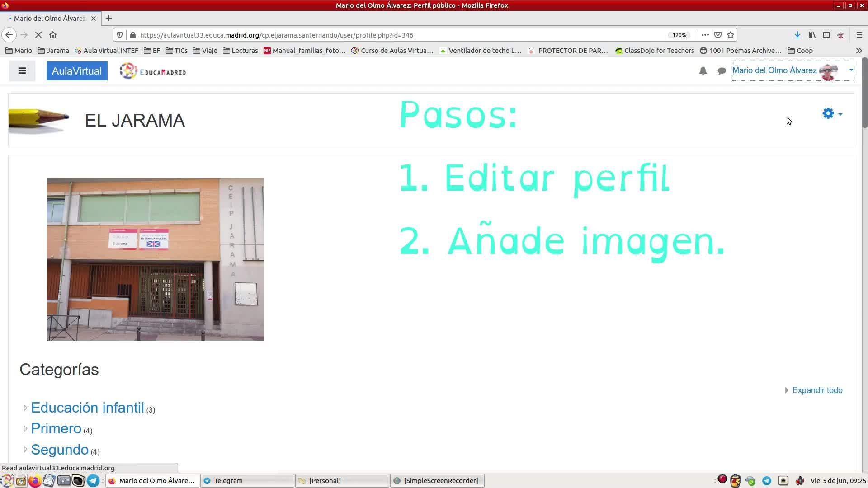Stop page loading with X button

[x=38, y=35]
